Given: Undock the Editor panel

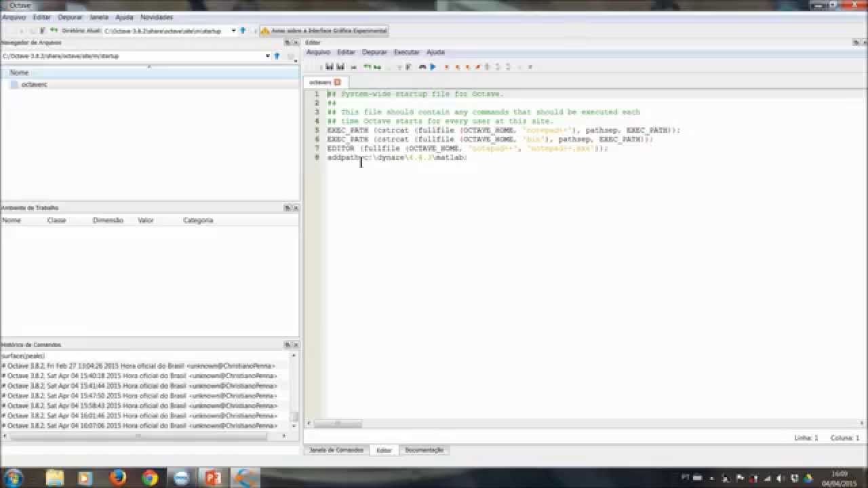Looking at the screenshot, I should tap(856, 42).
